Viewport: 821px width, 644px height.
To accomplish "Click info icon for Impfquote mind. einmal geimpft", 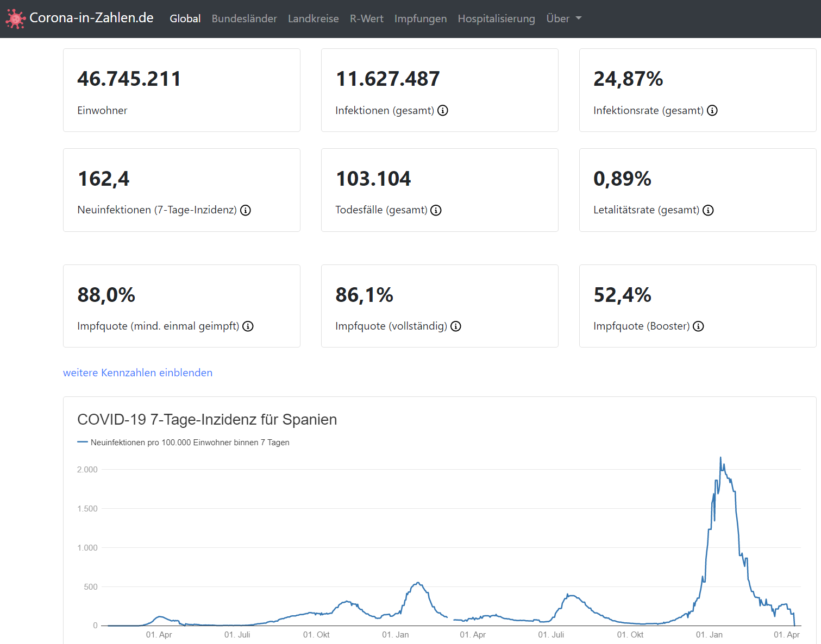I will [x=248, y=326].
